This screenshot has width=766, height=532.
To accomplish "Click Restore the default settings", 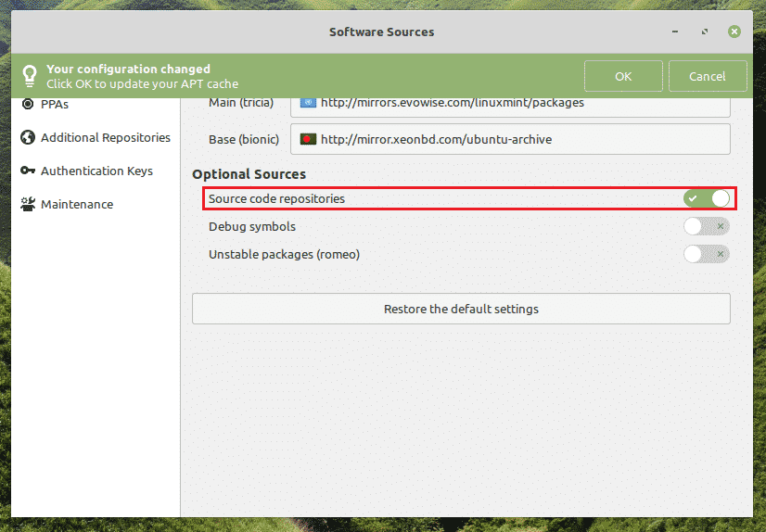I will [x=461, y=309].
